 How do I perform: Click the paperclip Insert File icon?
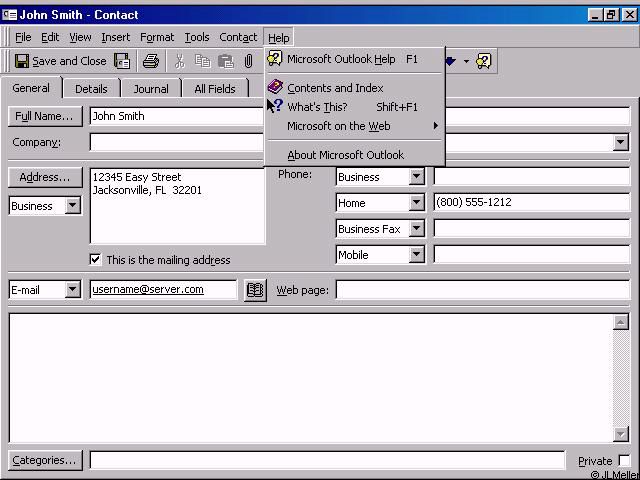(x=248, y=61)
